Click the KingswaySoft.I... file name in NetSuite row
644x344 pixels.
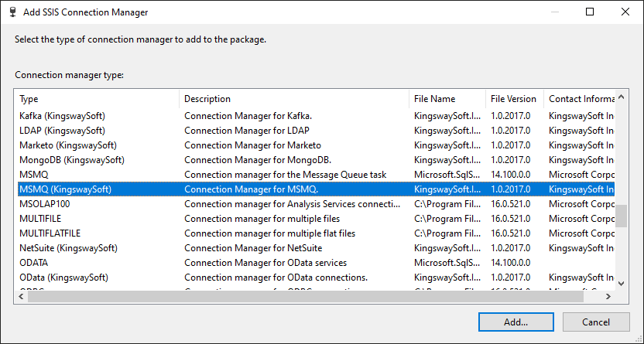pyautogui.click(x=447, y=248)
